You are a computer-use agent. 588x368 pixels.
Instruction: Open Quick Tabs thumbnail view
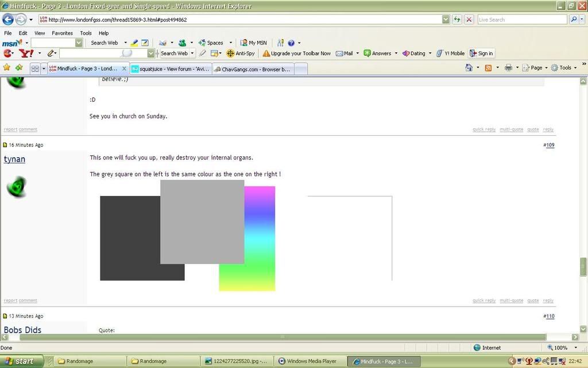click(x=35, y=68)
